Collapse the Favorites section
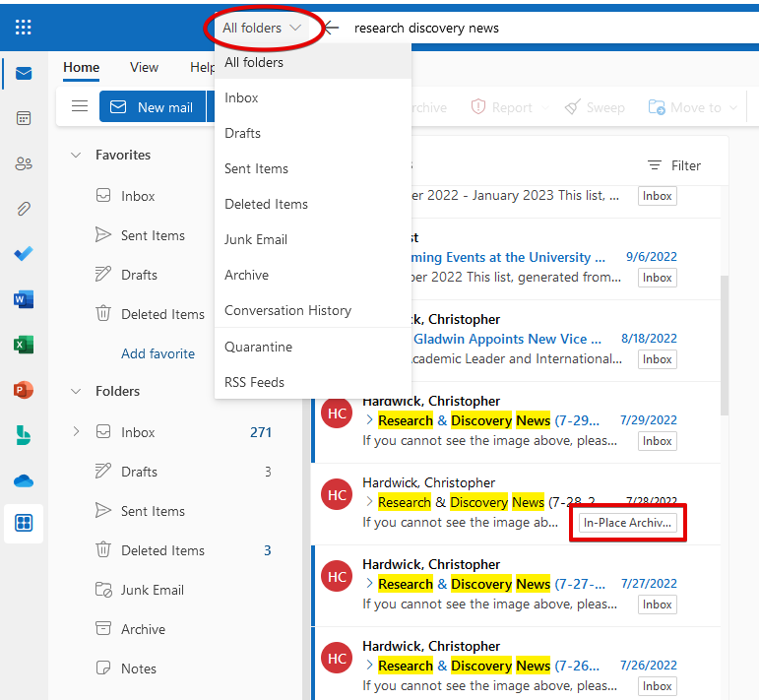The width and height of the screenshot is (759, 700). point(76,155)
